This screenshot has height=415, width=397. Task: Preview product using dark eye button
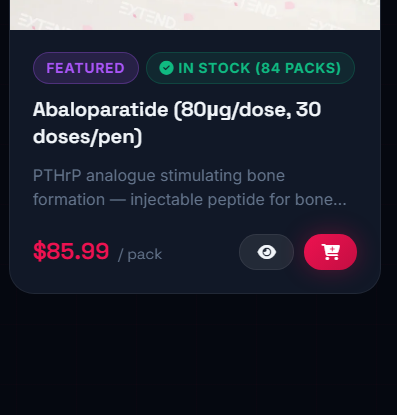[x=266, y=252]
